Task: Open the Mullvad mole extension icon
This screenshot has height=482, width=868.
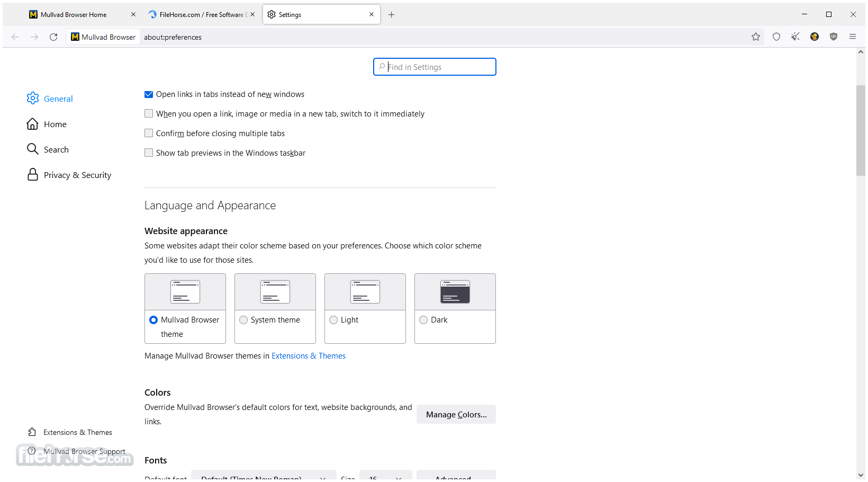Action: coord(815,37)
